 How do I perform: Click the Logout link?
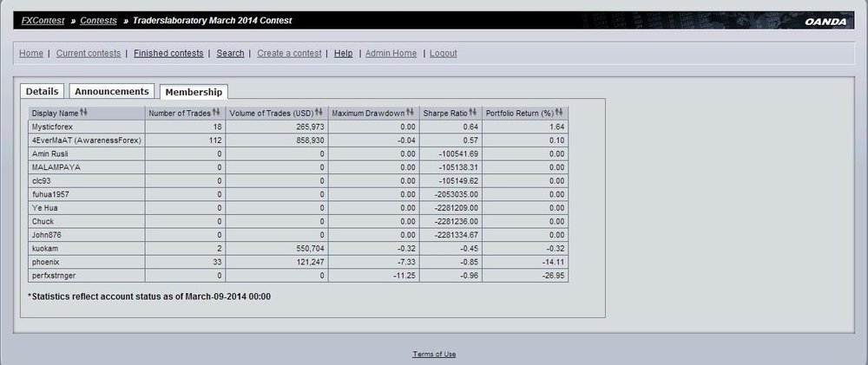444,53
